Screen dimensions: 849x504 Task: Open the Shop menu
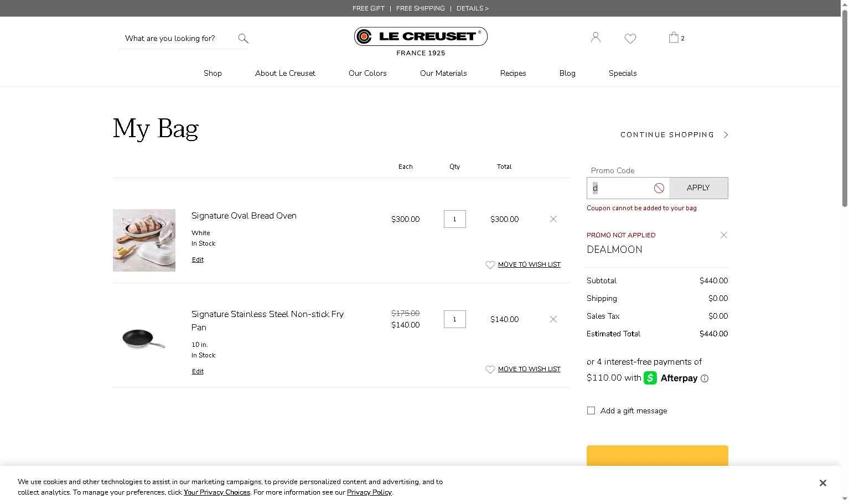pos(213,73)
